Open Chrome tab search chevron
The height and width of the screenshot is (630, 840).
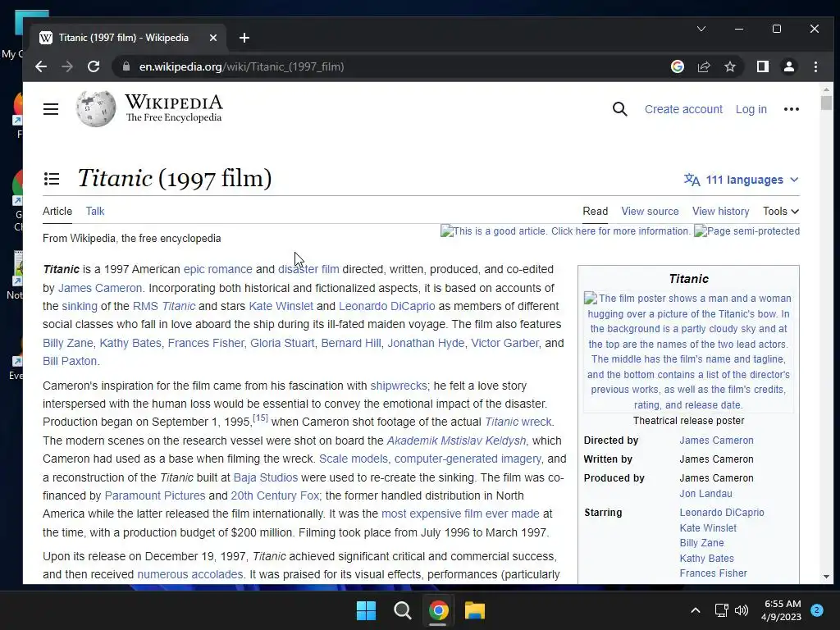[701, 29]
